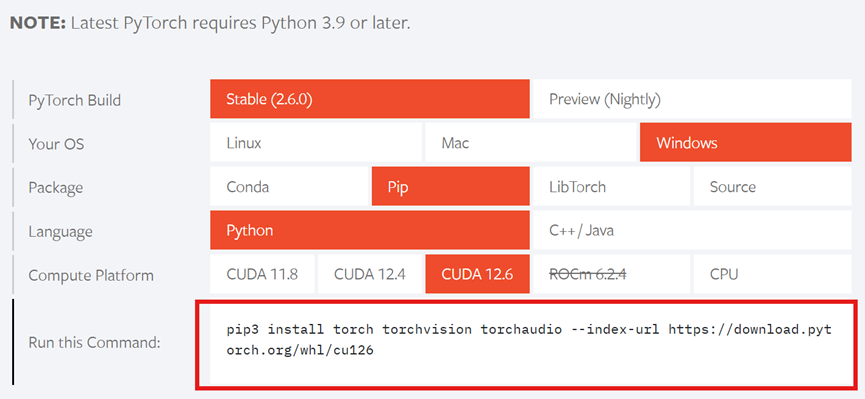Choose the CUDA 12.4 compute platform
The width and height of the screenshot is (865, 399).
coord(370,274)
